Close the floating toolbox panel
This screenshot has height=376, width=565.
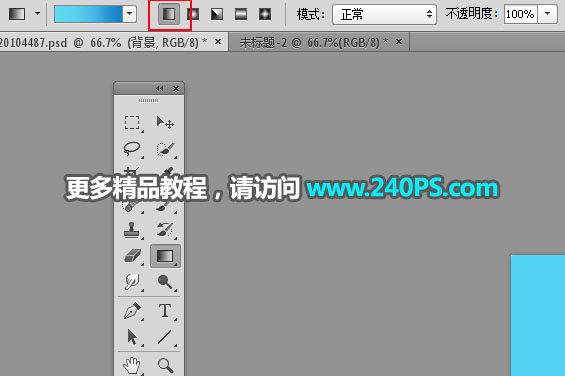point(176,88)
